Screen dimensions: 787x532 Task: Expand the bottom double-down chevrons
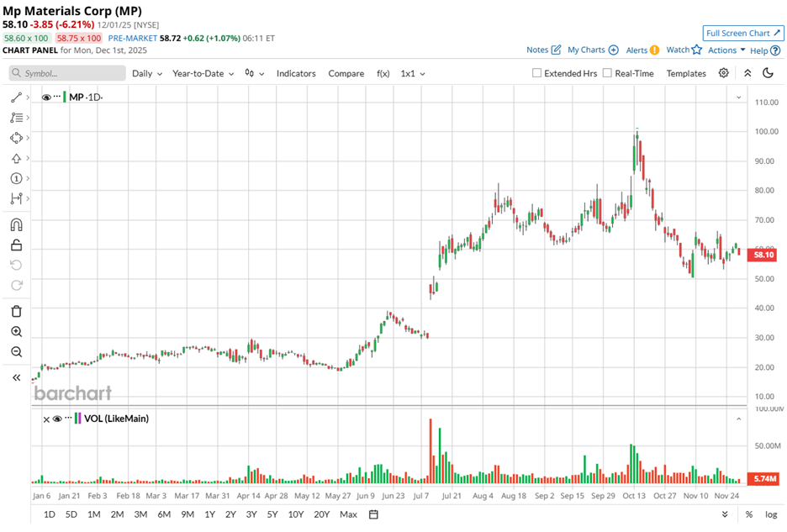coord(725,514)
